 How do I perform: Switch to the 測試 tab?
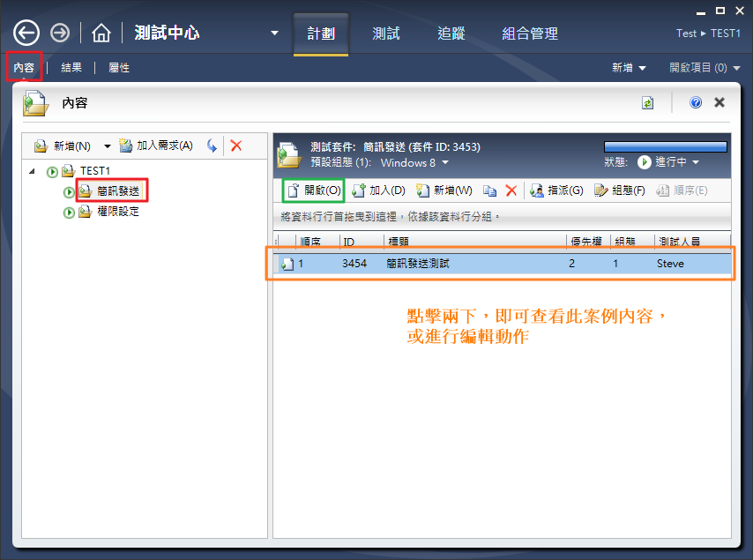pyautogui.click(x=386, y=34)
